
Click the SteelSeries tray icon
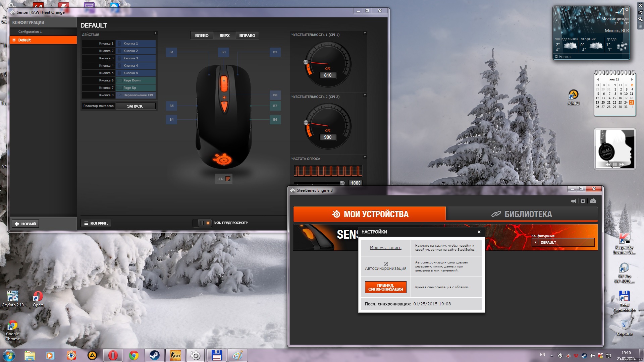(x=560, y=356)
